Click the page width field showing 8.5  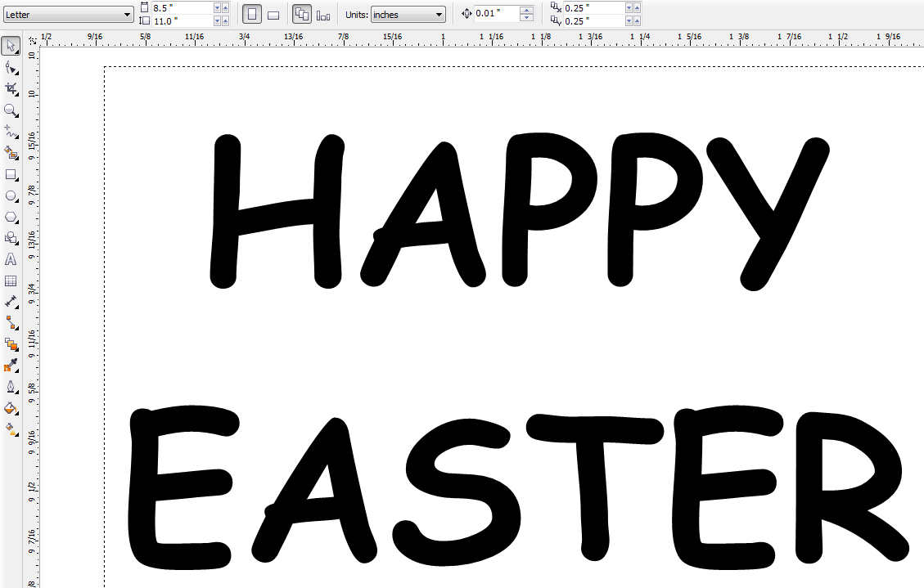182,7
